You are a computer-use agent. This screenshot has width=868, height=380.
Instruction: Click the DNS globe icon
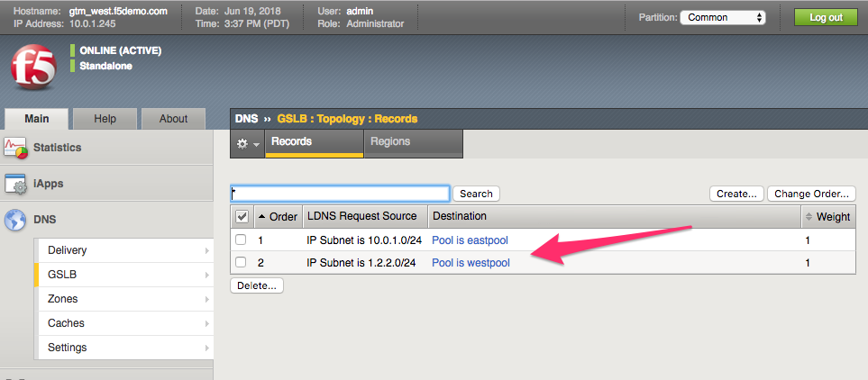pyautogui.click(x=15, y=220)
